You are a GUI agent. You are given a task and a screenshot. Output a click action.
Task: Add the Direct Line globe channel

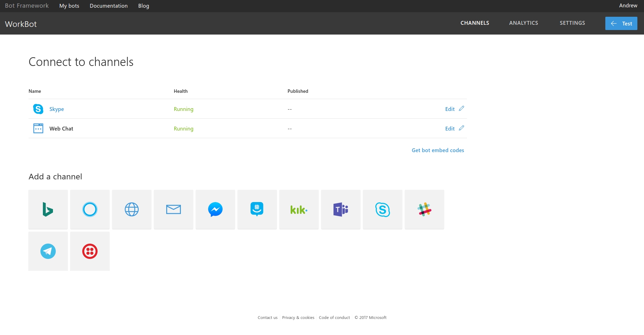tap(132, 209)
